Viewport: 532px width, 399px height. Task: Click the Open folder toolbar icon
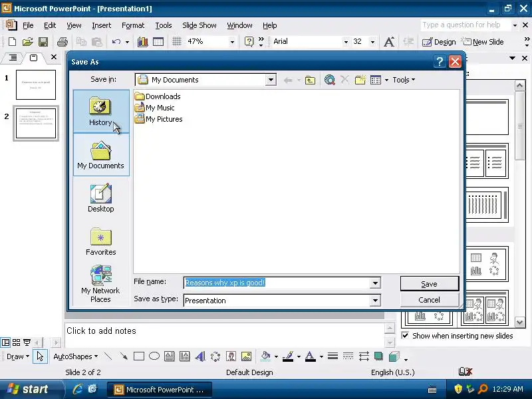click(27, 42)
